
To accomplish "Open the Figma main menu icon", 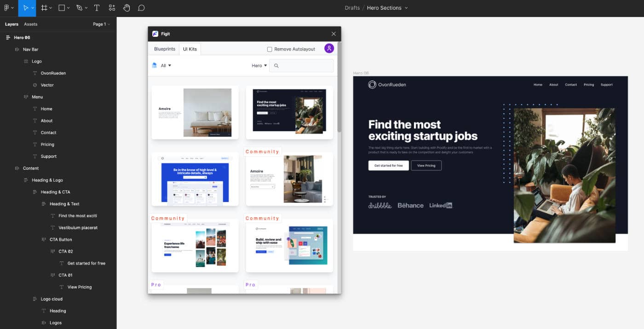I will tap(6, 8).
